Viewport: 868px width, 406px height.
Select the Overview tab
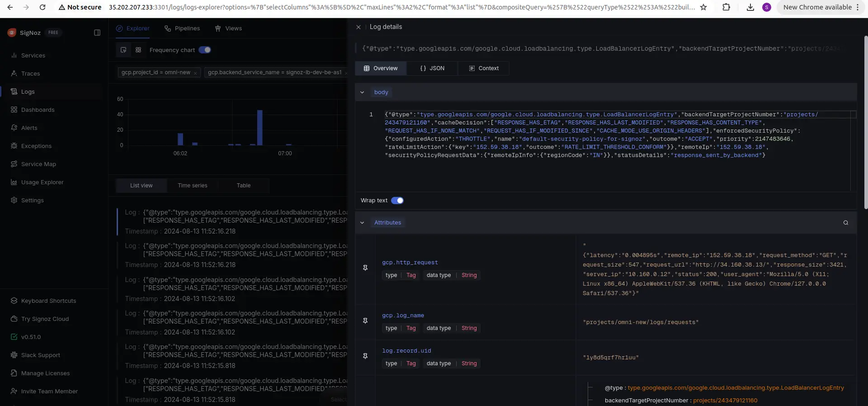[381, 68]
